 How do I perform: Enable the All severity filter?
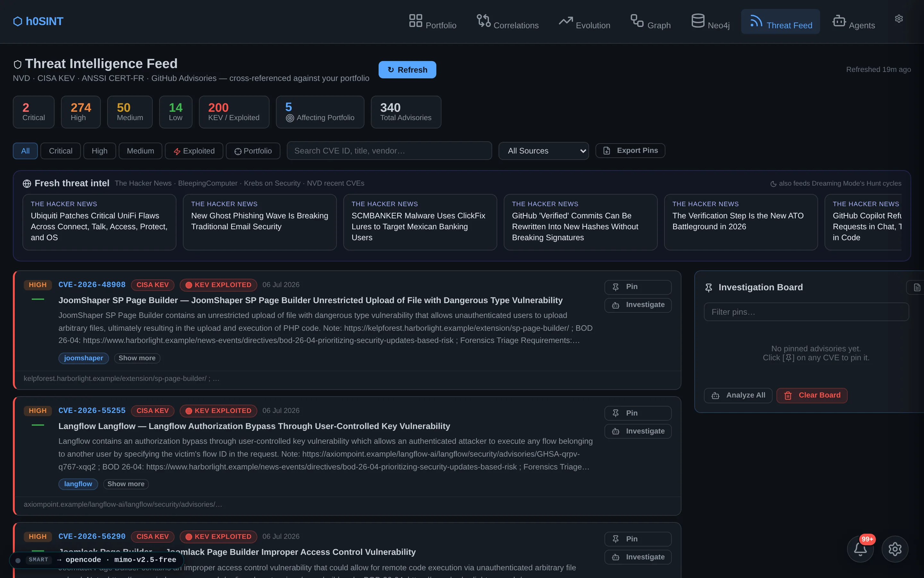click(25, 151)
